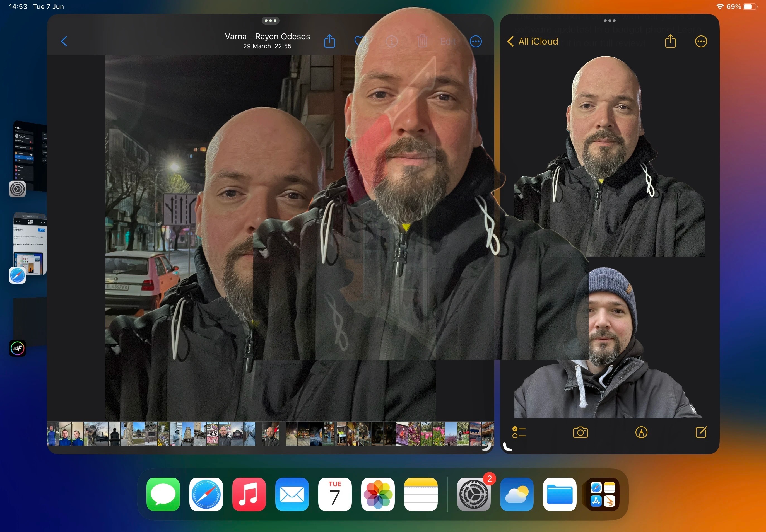The image size is (766, 532).
Task: Open the Markup pen tool in Notes
Action: pyautogui.click(x=641, y=432)
